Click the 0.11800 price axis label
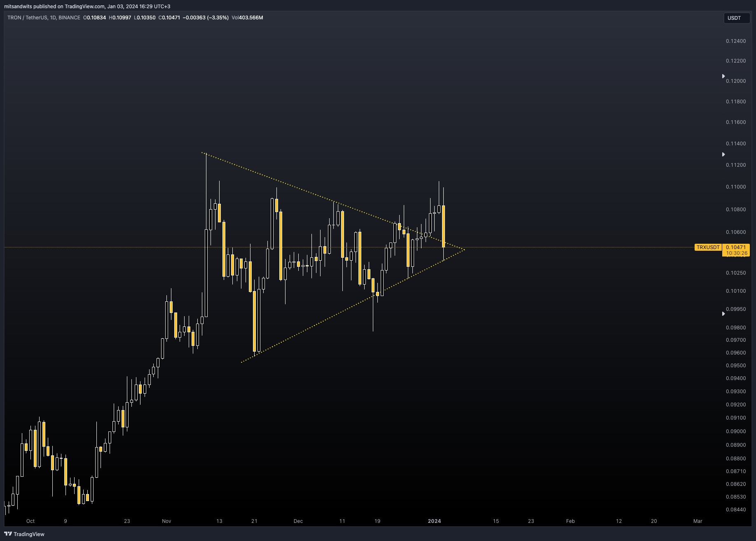The height and width of the screenshot is (541, 756). [x=736, y=102]
